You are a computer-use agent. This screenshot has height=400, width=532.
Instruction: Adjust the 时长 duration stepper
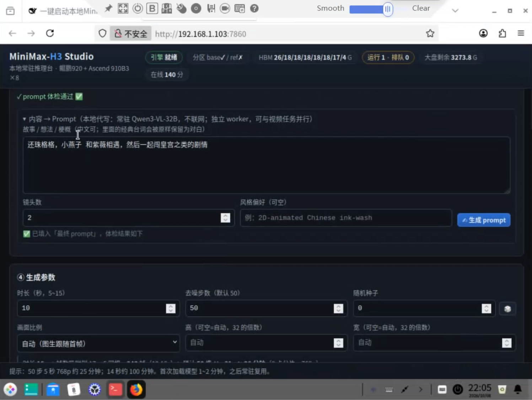[171, 308]
